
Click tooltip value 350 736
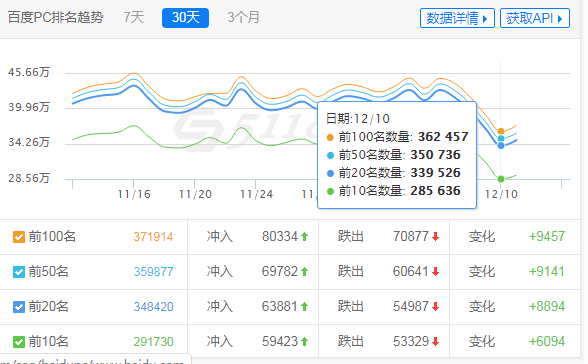tap(435, 155)
